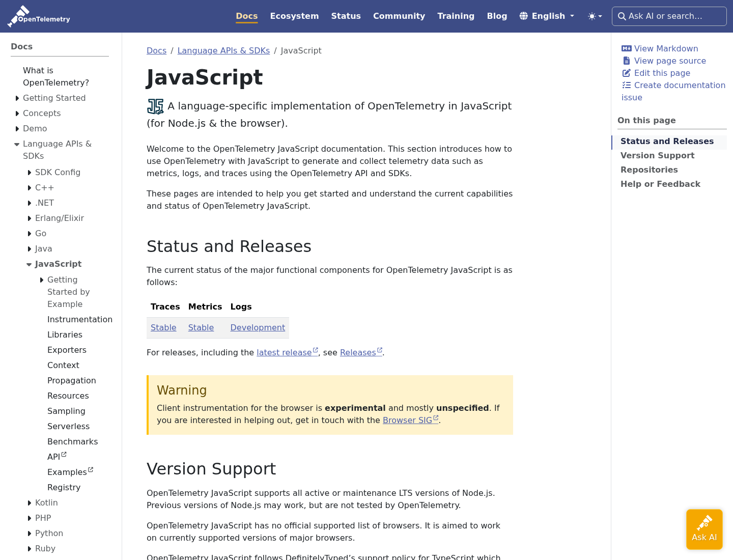733x560 pixels.
Task: Click external link icon next to Examples
Action: [x=91, y=469]
